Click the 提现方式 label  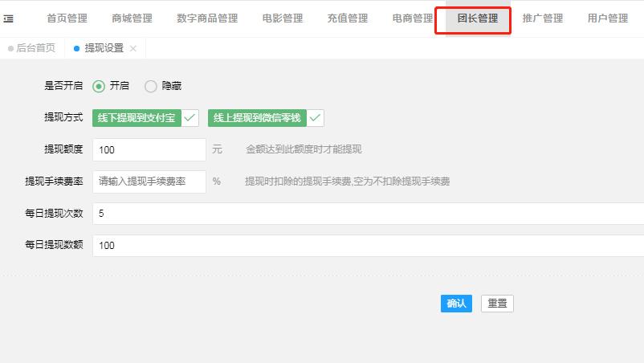(63, 117)
